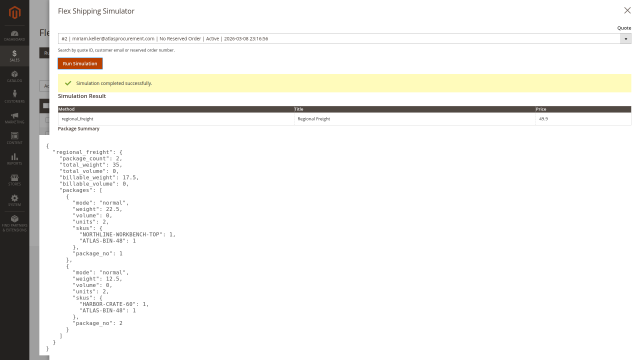640x360 pixels.
Task: Click the "package_count": 2 line
Action: pos(91,158)
